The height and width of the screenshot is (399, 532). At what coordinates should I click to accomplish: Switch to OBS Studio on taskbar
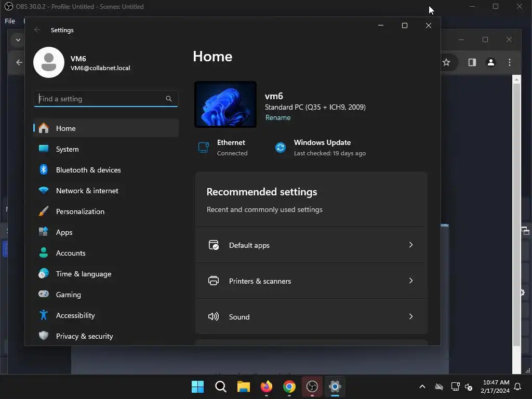pos(312,387)
